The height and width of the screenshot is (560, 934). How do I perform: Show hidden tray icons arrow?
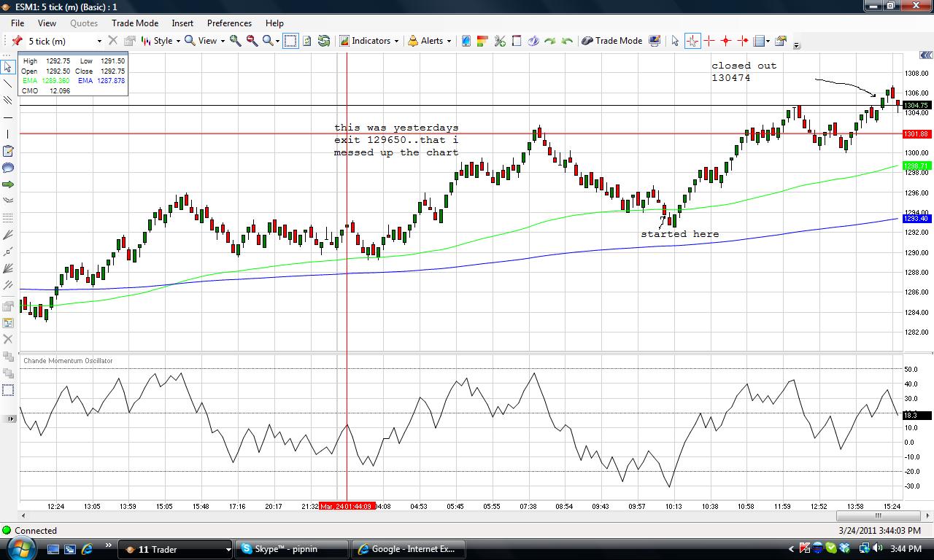791,549
